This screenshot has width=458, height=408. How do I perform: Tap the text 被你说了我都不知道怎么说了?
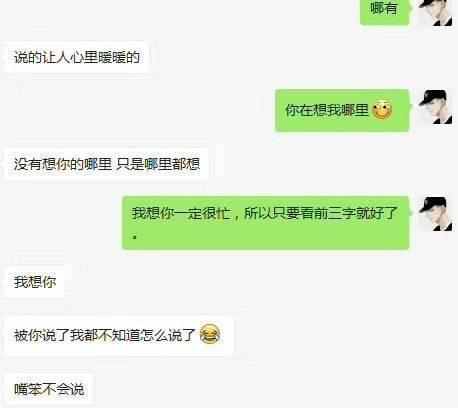point(104,335)
